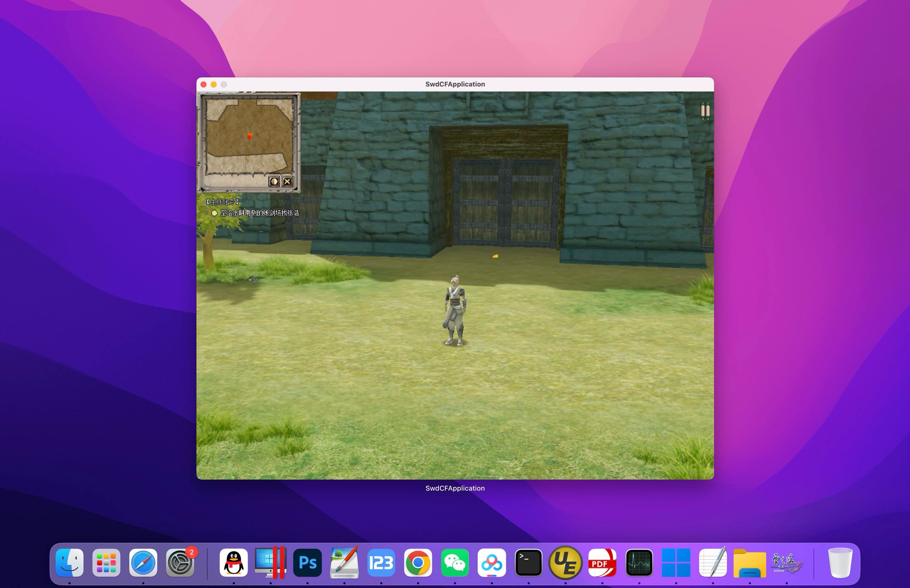Select quest text 至洛水畔南侧的练剑场找张浩
Image resolution: width=910 pixels, height=588 pixels.
[260, 213]
